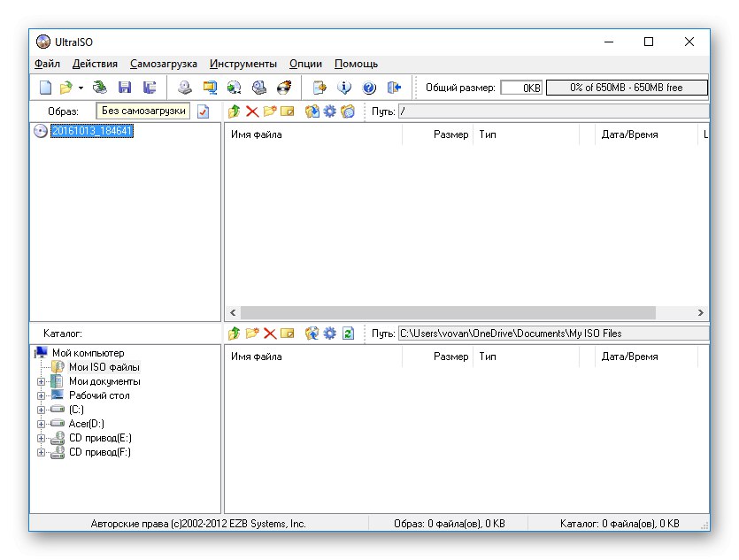Click the extract icon in image pane toolbar

(312, 111)
